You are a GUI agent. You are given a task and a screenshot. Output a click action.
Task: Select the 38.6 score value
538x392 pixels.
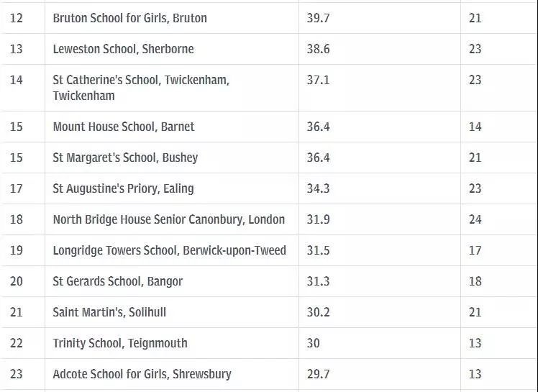coord(318,49)
